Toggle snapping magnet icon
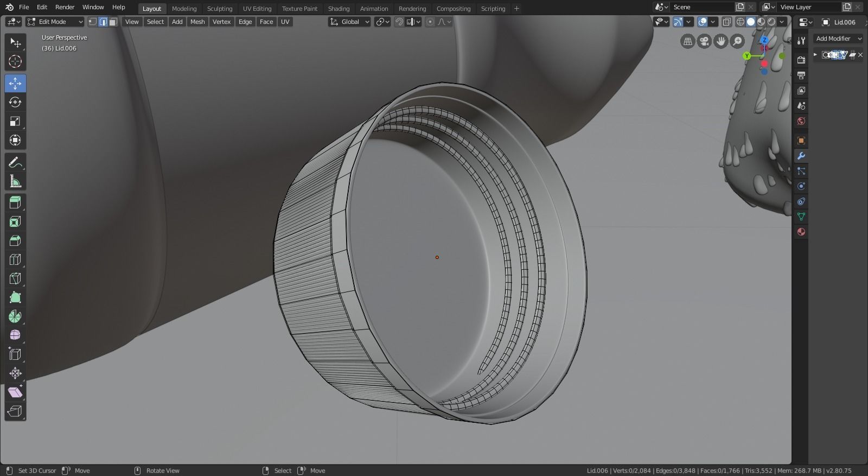Screen dimensions: 868x476 click(x=399, y=22)
